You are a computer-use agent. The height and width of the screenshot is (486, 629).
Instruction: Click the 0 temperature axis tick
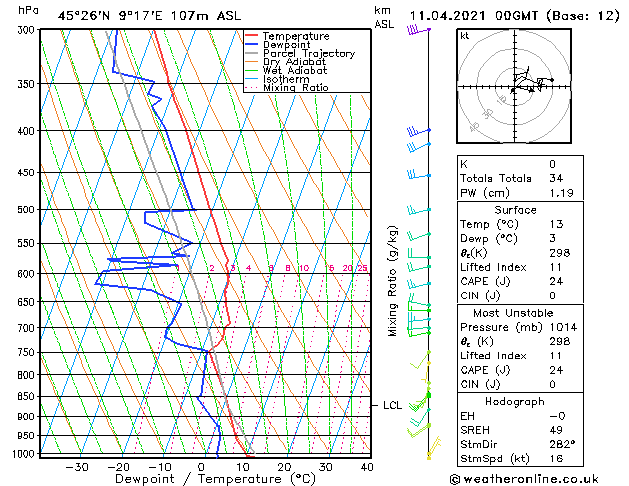[202, 467]
